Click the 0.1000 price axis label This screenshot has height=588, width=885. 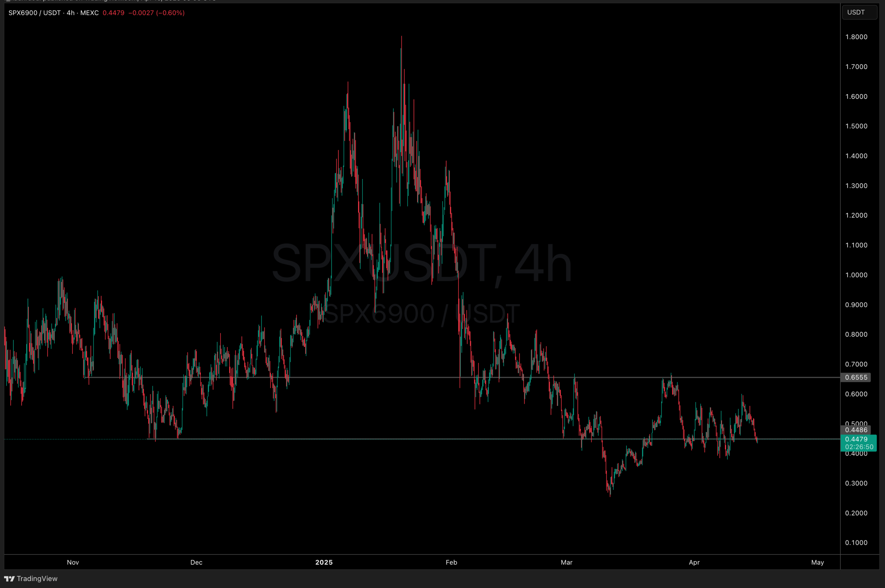click(856, 543)
